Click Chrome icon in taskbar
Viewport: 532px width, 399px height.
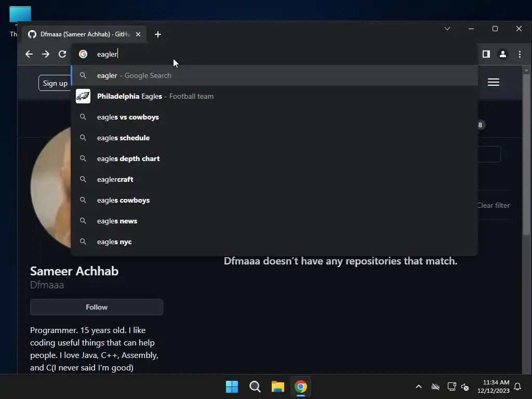tap(301, 387)
